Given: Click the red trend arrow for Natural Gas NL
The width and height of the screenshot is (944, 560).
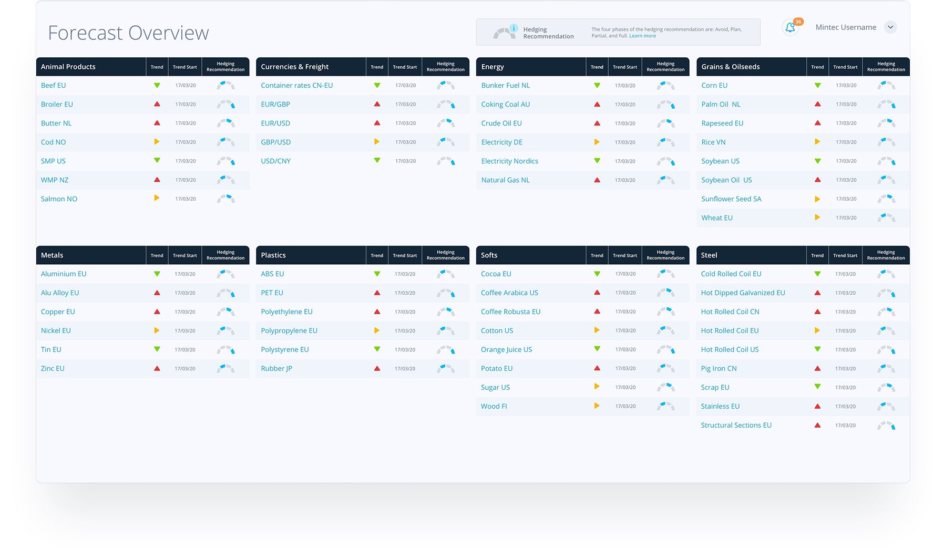Looking at the screenshot, I should (597, 180).
